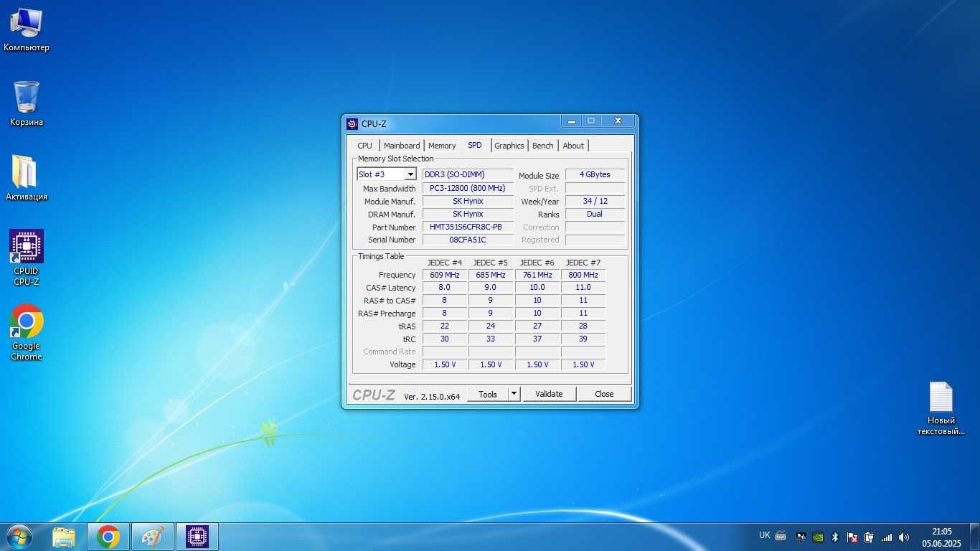This screenshot has height=551, width=980.
Task: Launch Chrome from the taskbar
Action: point(108,537)
